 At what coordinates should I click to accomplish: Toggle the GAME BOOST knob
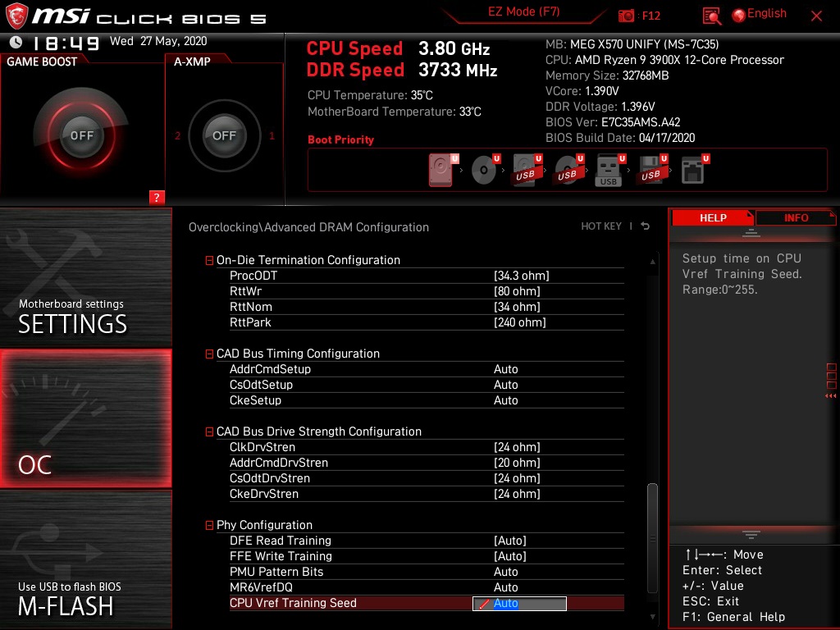click(81, 135)
